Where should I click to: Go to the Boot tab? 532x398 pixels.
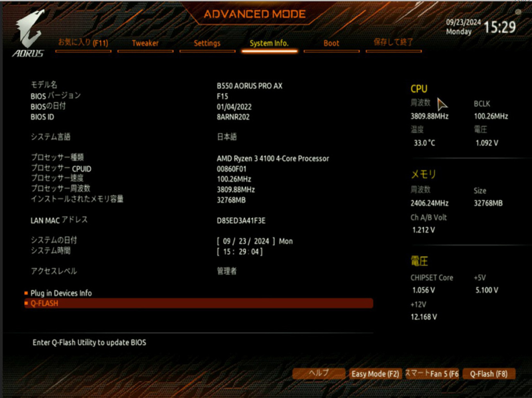(x=331, y=43)
